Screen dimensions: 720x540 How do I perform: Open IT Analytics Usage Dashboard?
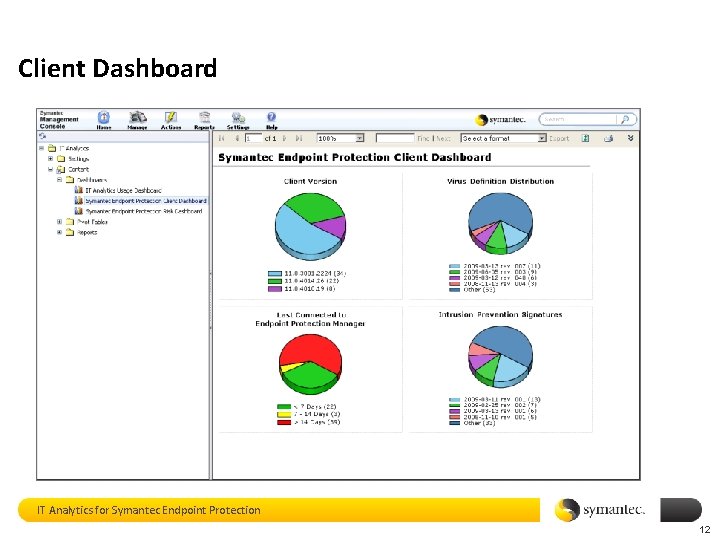[x=118, y=191]
